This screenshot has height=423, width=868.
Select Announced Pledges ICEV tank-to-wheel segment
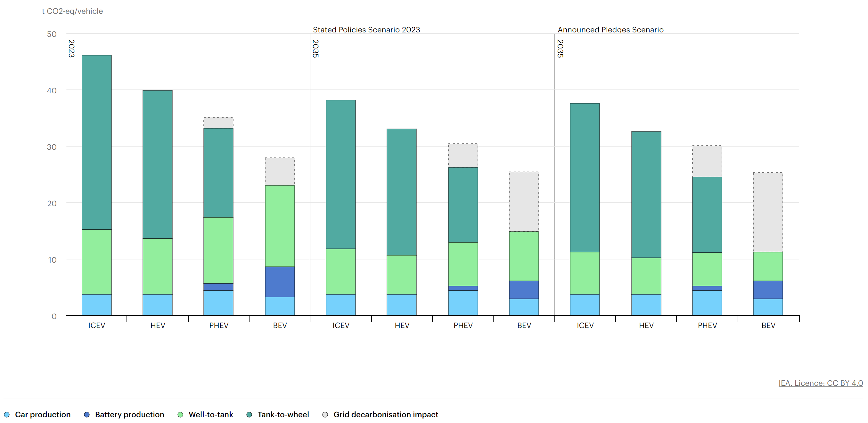click(585, 177)
